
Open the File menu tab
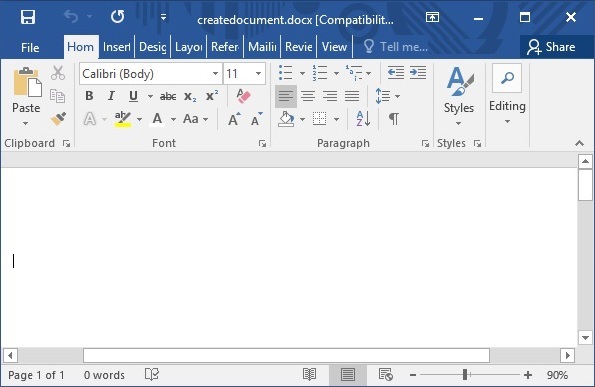click(30, 47)
